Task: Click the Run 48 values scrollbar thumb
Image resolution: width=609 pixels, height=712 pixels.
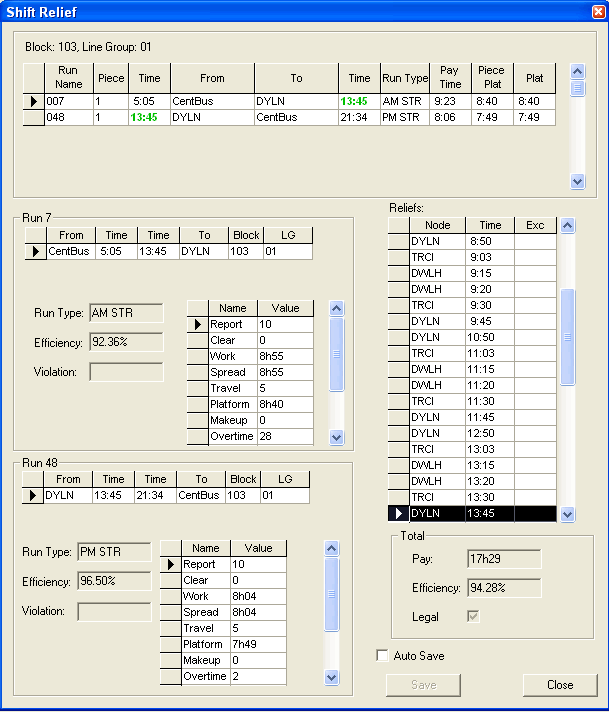Action: pos(332,594)
